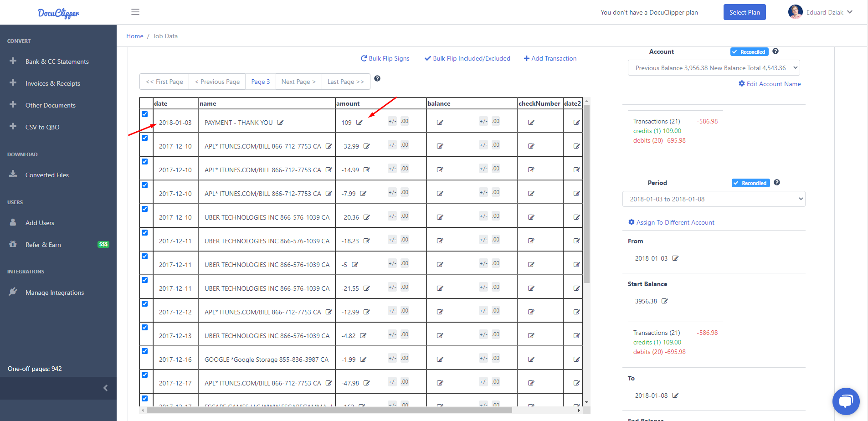Uncheck the GOOGLE Storage transaction row
This screenshot has height=421, width=868.
click(145, 351)
